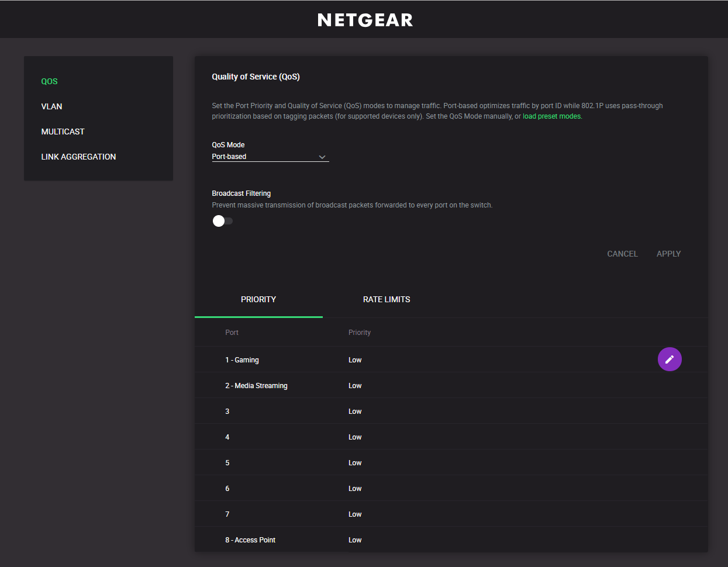The image size is (728, 567).
Task: Click the Priority column header
Action: 360,333
